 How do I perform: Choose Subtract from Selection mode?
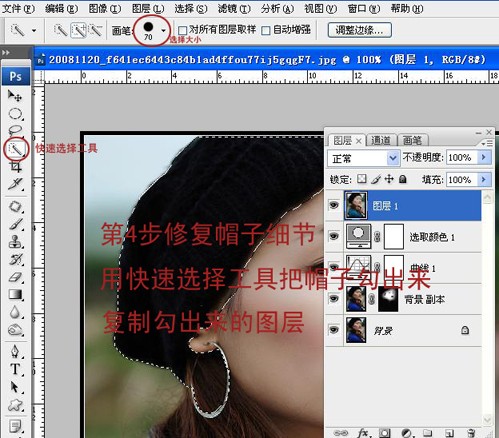96,30
